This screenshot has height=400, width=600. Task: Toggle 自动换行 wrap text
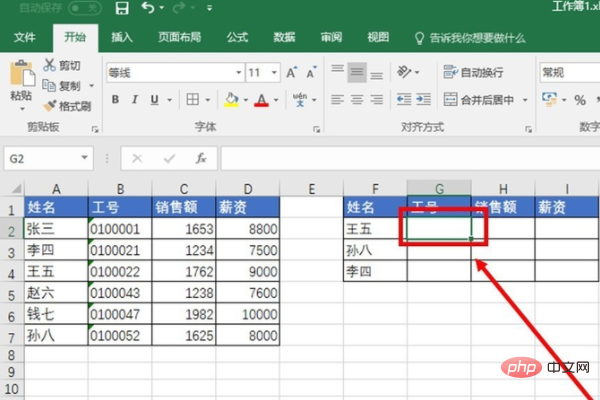click(473, 72)
